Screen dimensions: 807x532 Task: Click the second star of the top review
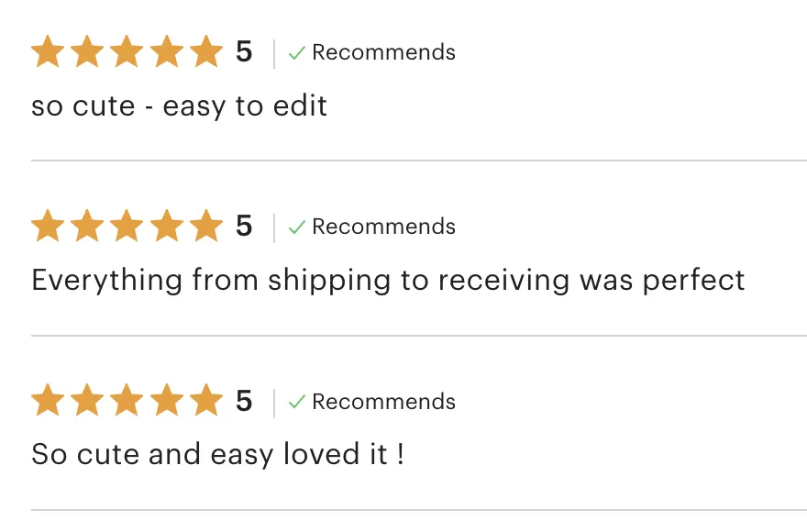tap(87, 51)
